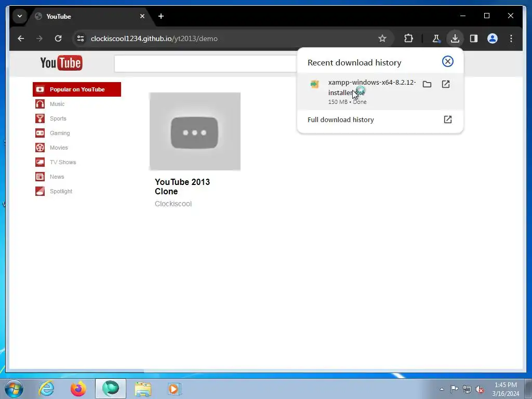This screenshot has height=399, width=532.
Task: Open Windows Explorer from taskbar
Action: point(143,389)
